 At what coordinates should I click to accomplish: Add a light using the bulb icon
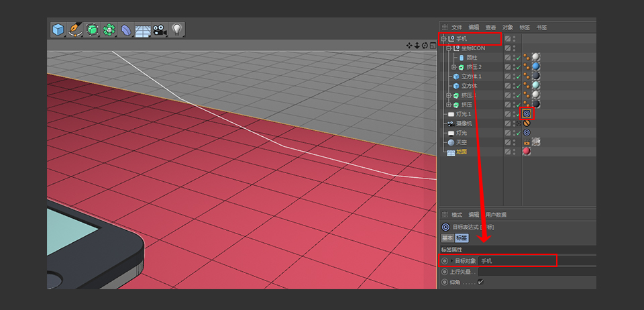[176, 30]
